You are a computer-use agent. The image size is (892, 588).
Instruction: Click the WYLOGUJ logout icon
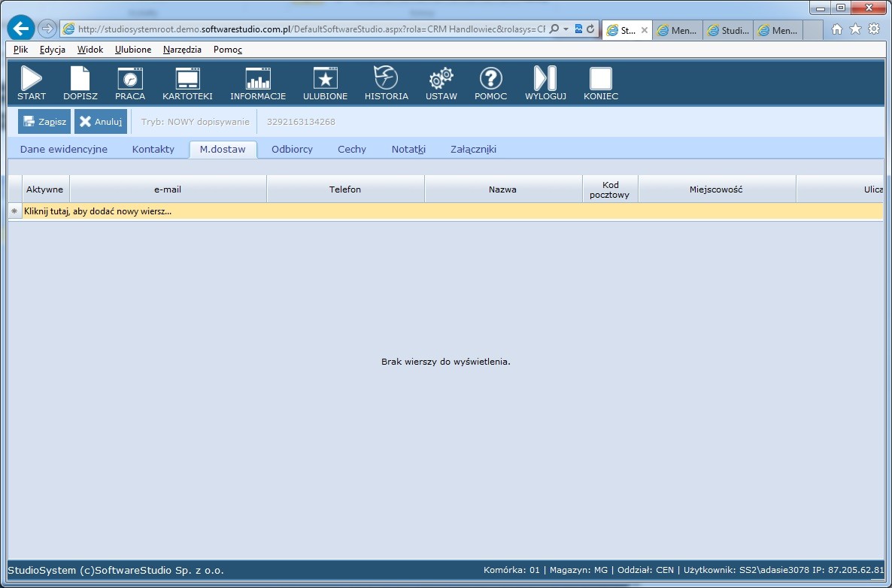tap(545, 79)
